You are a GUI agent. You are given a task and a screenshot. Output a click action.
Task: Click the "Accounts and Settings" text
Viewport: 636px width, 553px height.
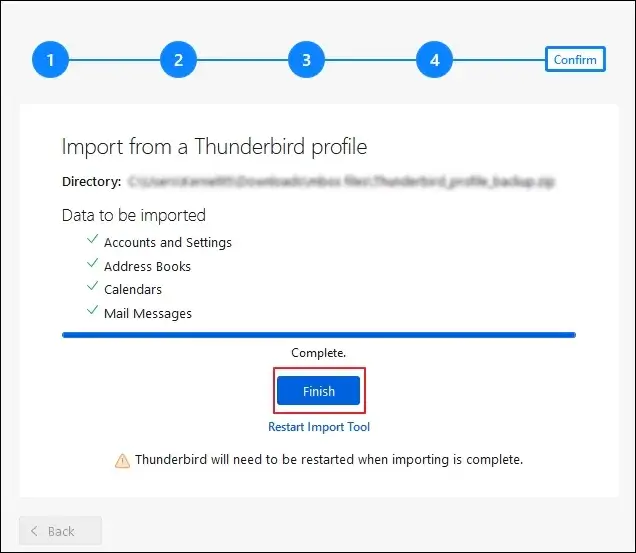[168, 242]
